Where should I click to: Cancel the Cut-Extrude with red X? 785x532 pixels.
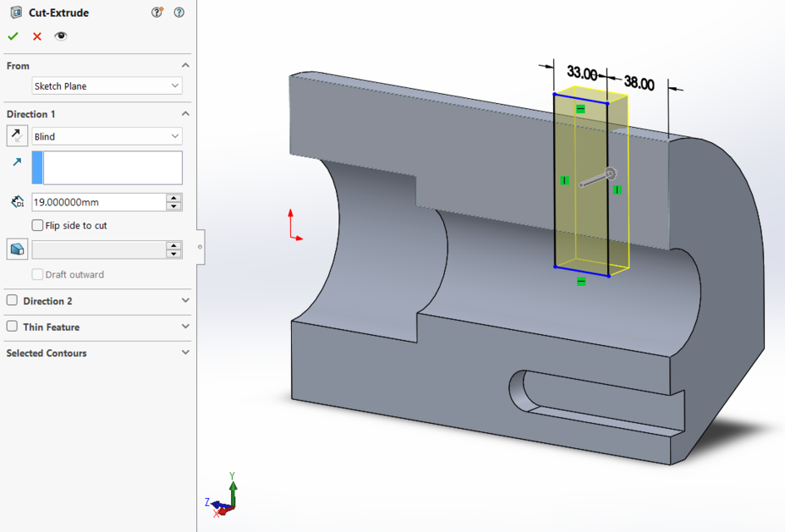(x=37, y=37)
